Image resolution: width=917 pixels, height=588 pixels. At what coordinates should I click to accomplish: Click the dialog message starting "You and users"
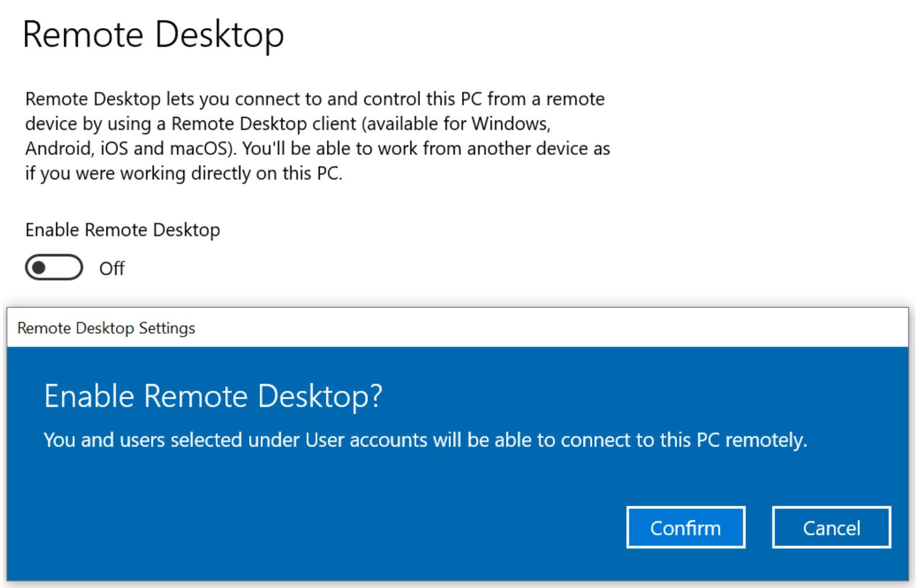pos(425,440)
